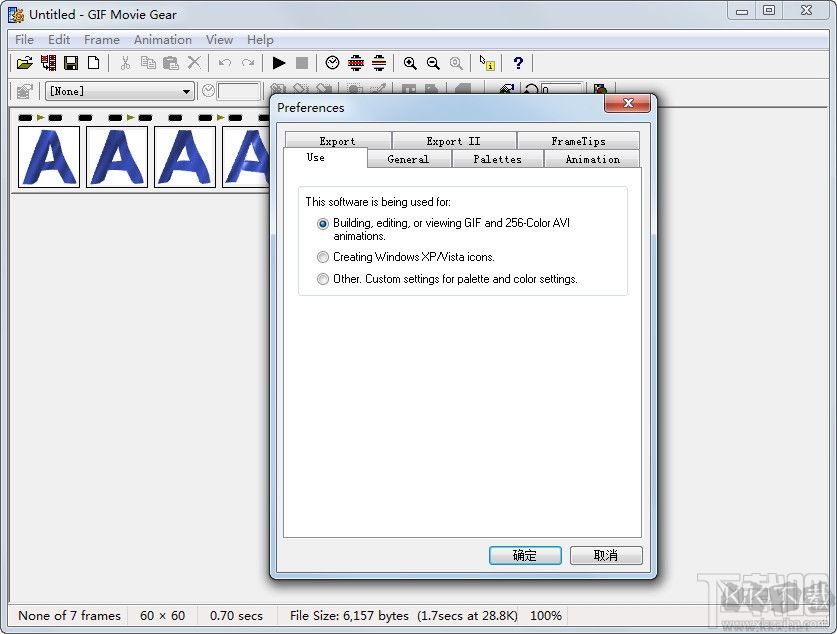Select Other custom palette settings option
Screen dimensions: 837x634
323,279
